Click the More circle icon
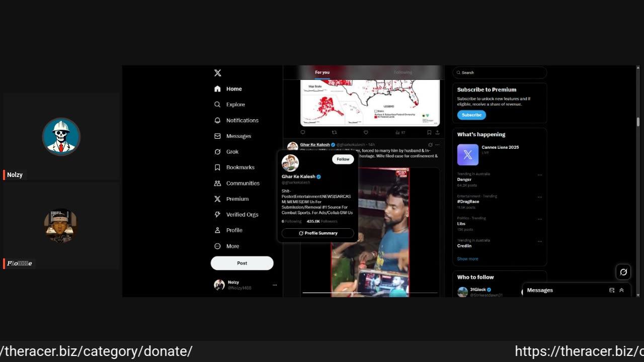Screen dimensions: 644x362 (217, 246)
